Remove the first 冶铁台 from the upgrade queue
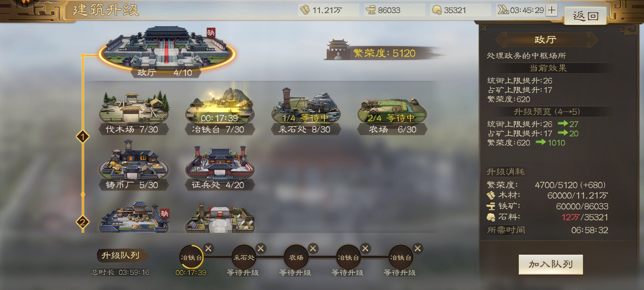Screen dimensions: 644x290 (208, 249)
